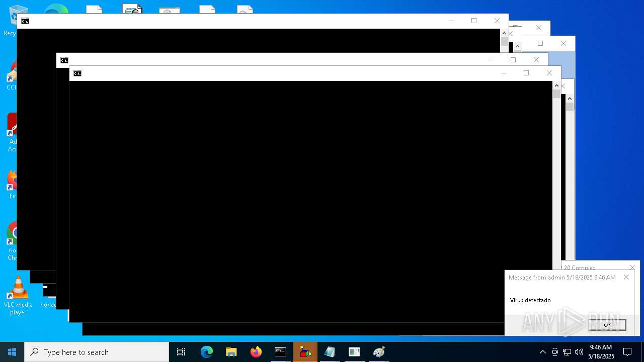
Task: Maximize the frontmost Command Prompt window
Action: point(526,73)
